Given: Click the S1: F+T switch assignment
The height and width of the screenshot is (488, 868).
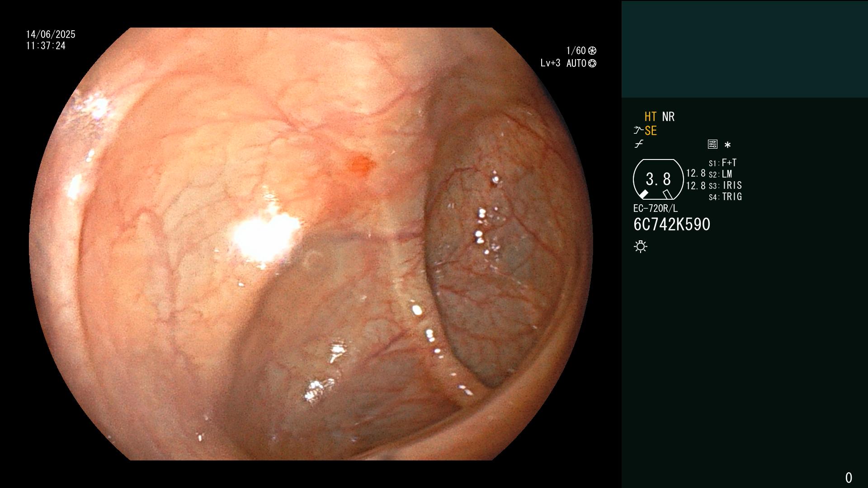Looking at the screenshot, I should [722, 163].
